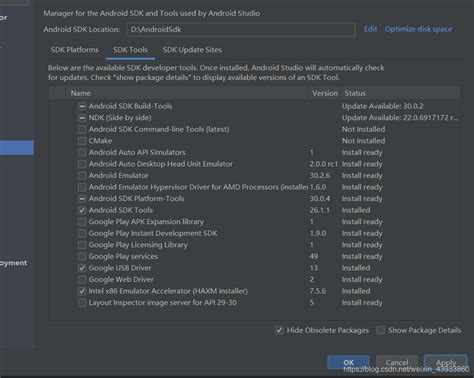Check Google Play Licensing Library
The height and width of the screenshot is (378, 474).
pyautogui.click(x=82, y=245)
